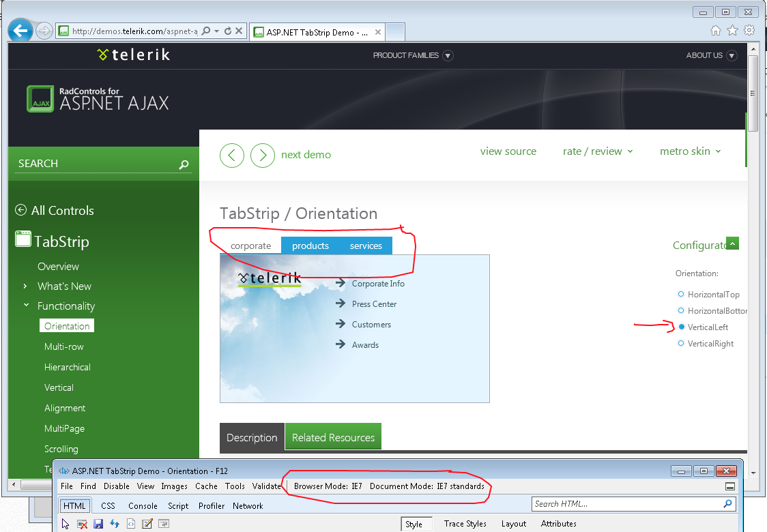This screenshot has width=767, height=532.
Task: Select the corporate tab
Action: pyautogui.click(x=250, y=246)
